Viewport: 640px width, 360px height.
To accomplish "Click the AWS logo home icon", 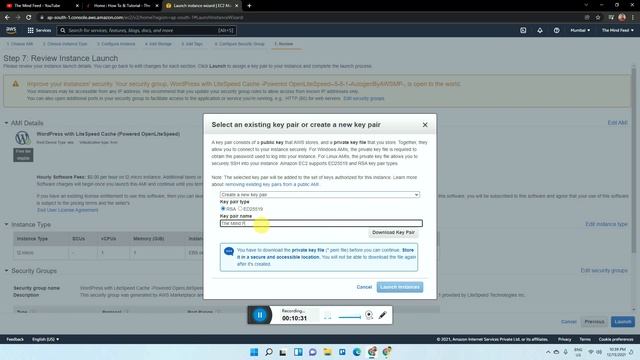I will pos(11,30).
